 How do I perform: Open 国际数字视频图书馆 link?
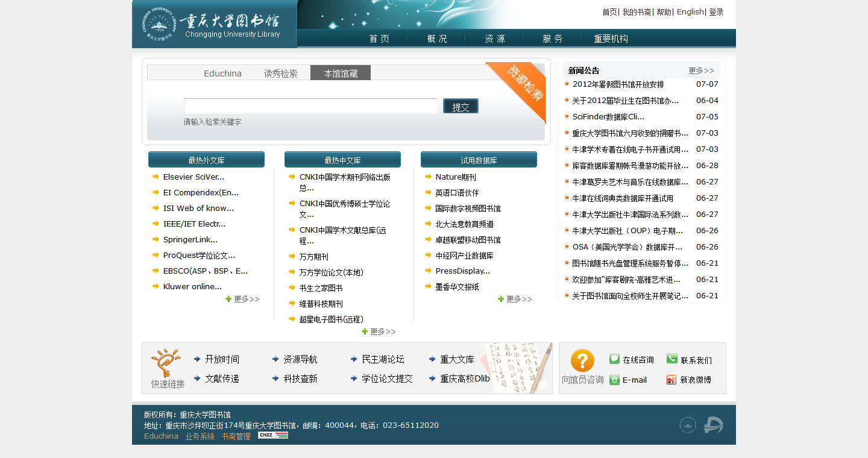coord(468,209)
